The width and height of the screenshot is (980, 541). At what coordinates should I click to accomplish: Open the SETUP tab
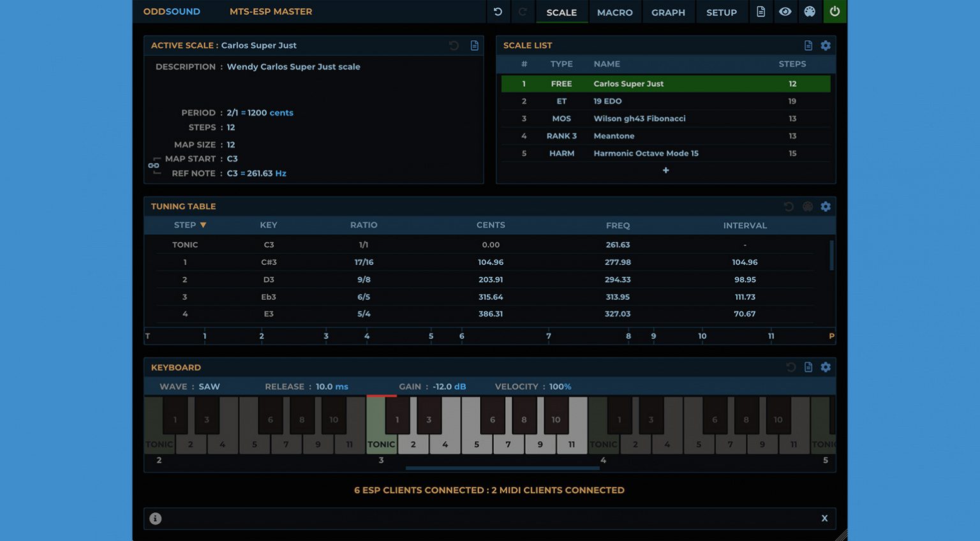(x=722, y=11)
